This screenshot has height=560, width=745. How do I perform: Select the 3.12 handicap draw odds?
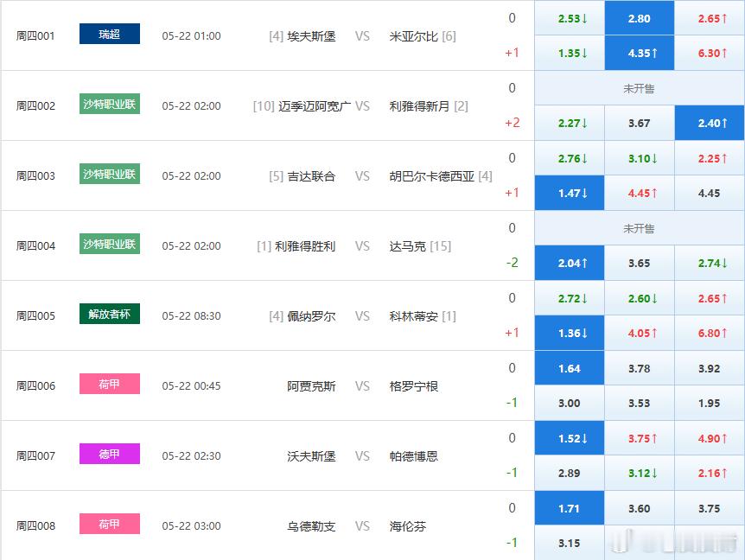pyautogui.click(x=639, y=473)
